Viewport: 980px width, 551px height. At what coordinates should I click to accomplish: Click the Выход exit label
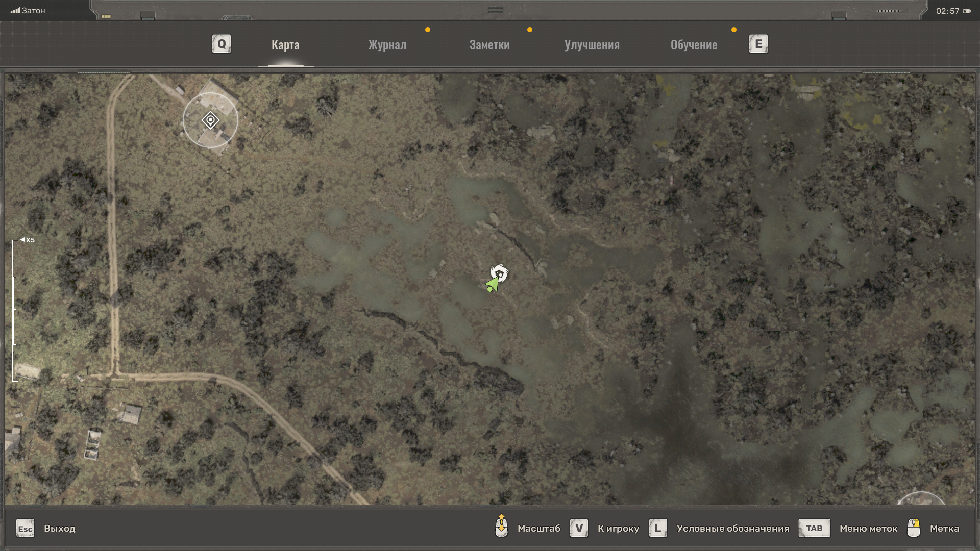pos(59,528)
